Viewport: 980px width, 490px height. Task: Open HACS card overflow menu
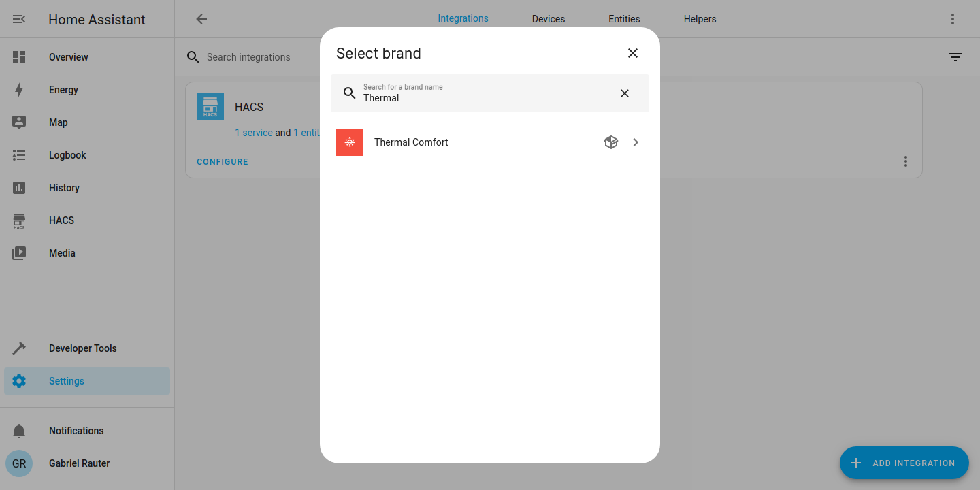click(x=906, y=161)
